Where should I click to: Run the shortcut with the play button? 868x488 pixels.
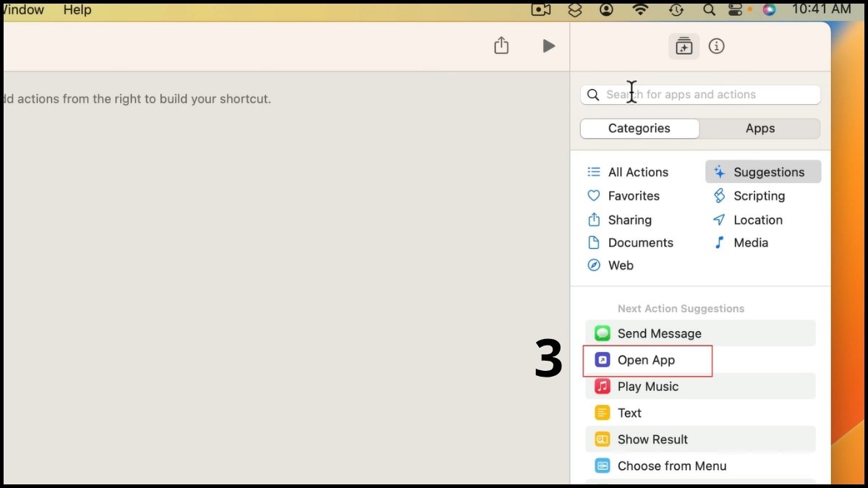click(549, 46)
